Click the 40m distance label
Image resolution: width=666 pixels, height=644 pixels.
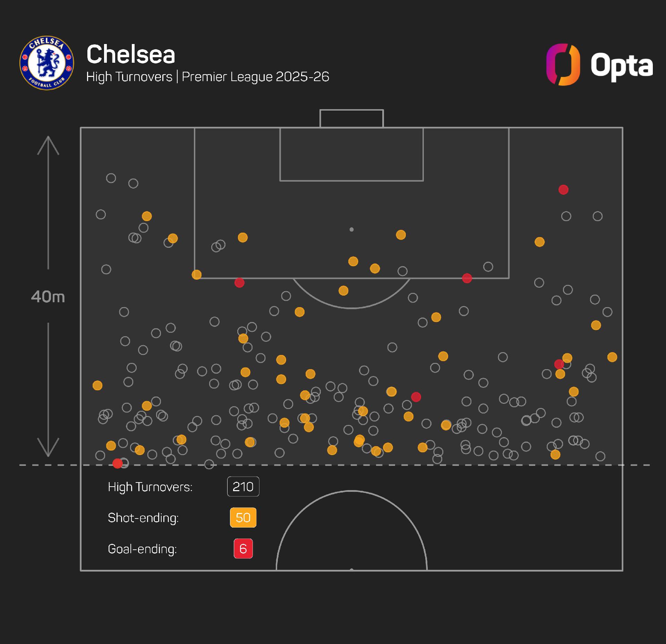pyautogui.click(x=48, y=297)
